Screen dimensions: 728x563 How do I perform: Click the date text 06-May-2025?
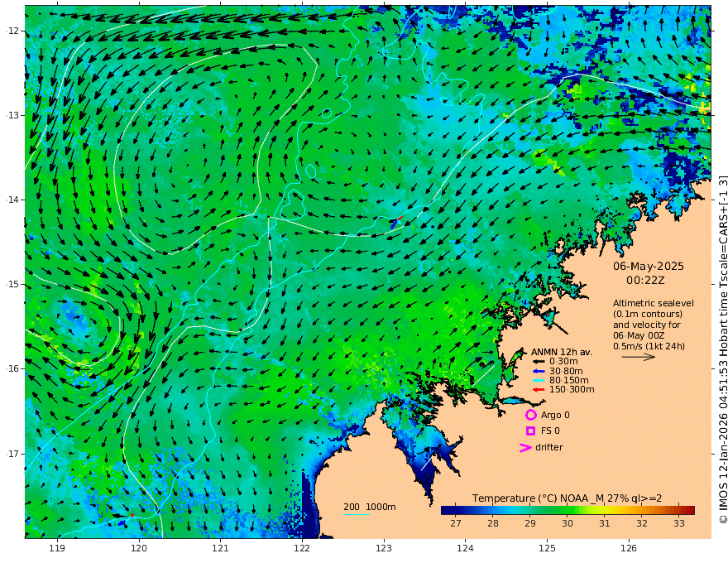click(648, 267)
